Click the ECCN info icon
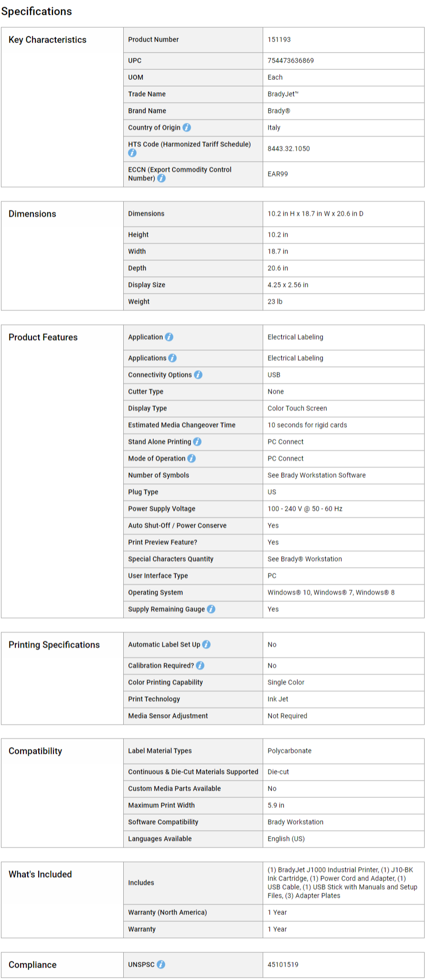The image size is (427, 980). coord(161,178)
